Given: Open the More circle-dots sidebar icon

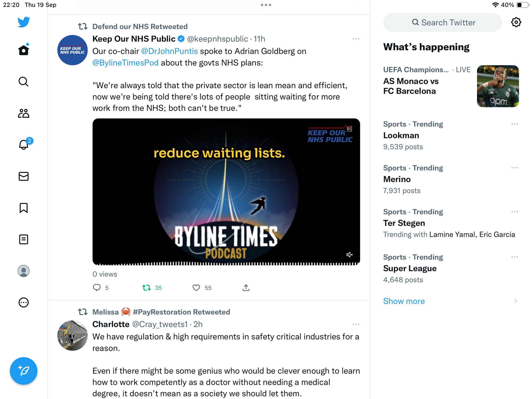Looking at the screenshot, I should pyautogui.click(x=24, y=302).
